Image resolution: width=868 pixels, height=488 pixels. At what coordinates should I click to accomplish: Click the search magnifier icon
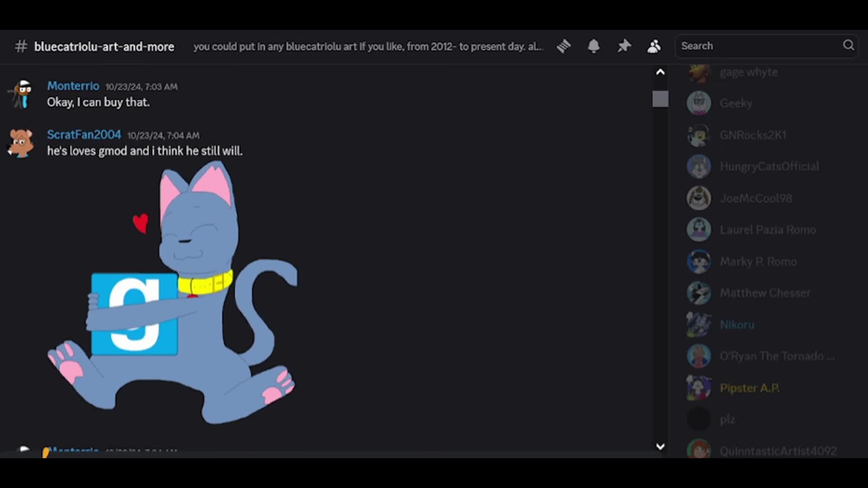848,45
